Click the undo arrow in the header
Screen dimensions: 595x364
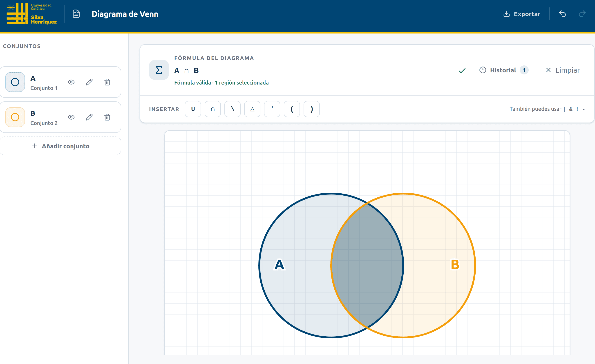click(562, 14)
